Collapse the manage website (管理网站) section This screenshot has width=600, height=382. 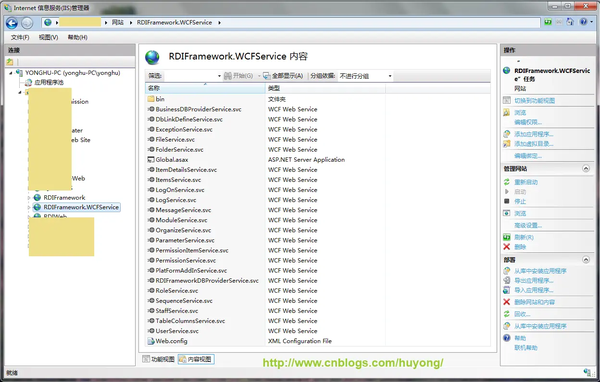point(585,168)
